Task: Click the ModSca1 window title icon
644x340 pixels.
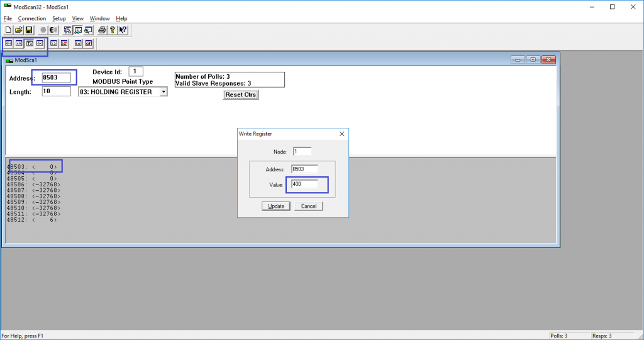Action: 9,60
